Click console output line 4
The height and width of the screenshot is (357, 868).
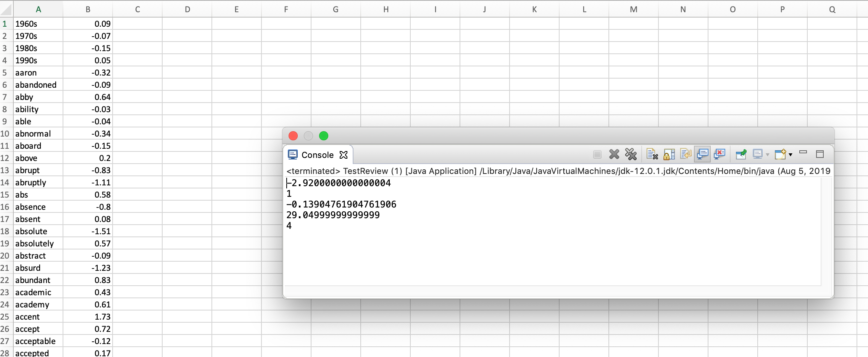click(x=289, y=226)
